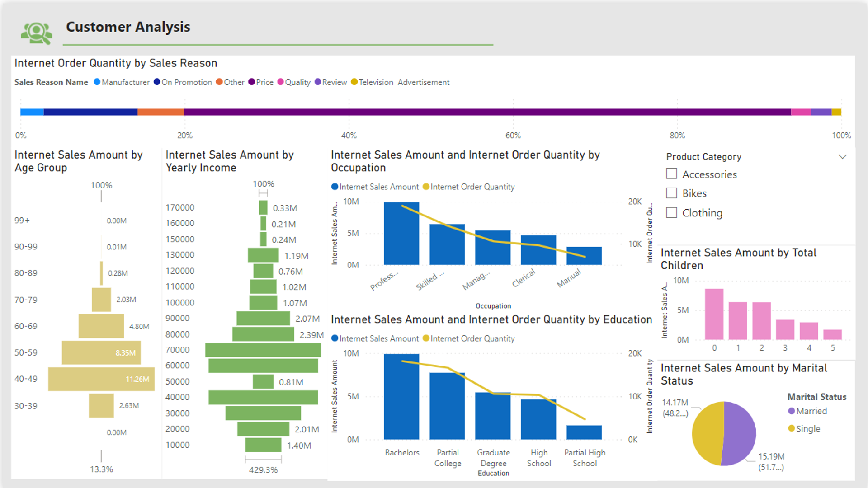868x488 pixels.
Task: Select the Single legend entry
Action: click(792, 428)
